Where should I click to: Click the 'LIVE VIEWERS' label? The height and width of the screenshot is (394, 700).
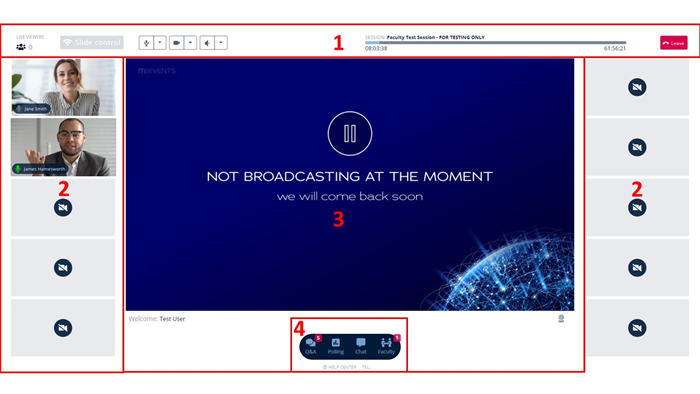pos(30,37)
